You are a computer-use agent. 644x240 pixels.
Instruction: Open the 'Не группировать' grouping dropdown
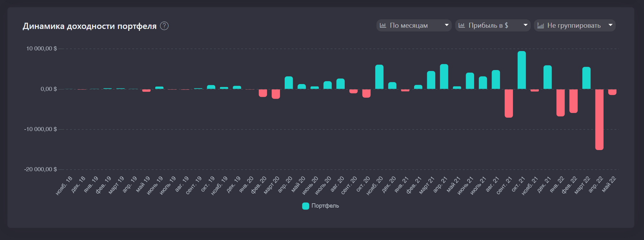[575, 25]
